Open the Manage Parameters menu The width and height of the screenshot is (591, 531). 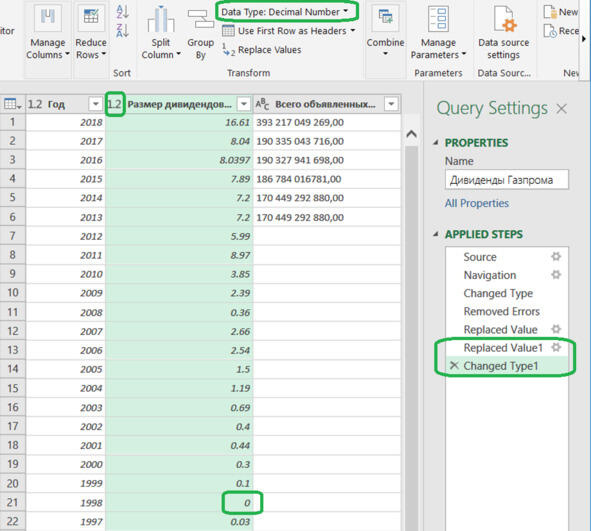coord(438,32)
